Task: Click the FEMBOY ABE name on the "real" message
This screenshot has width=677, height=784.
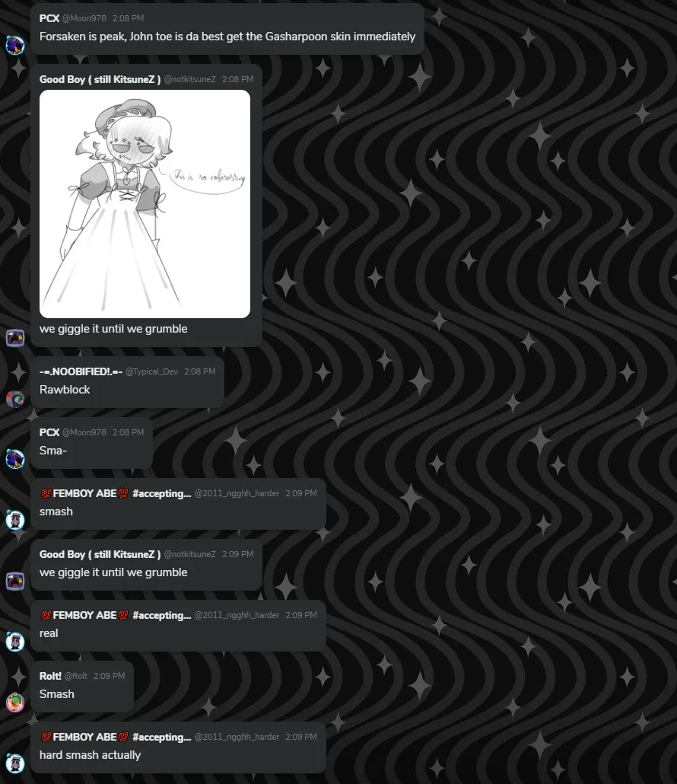Action: point(84,616)
